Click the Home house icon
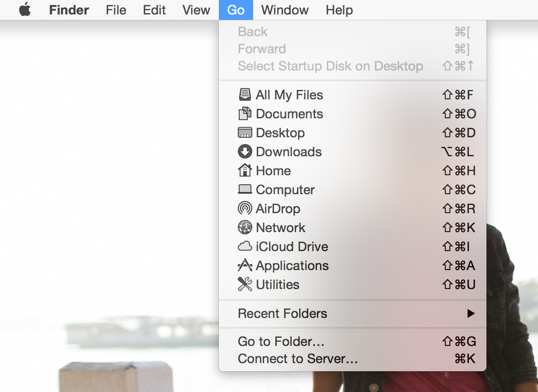The image size is (538, 392). point(245,171)
